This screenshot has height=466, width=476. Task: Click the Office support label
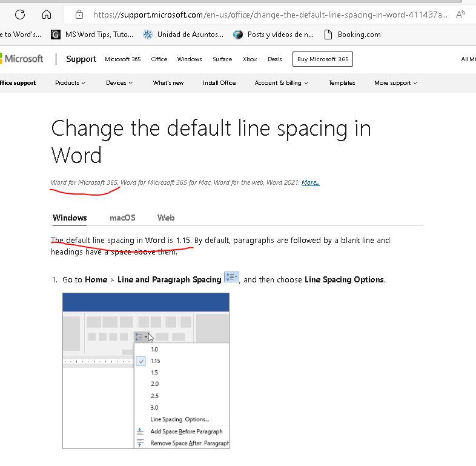point(18,83)
